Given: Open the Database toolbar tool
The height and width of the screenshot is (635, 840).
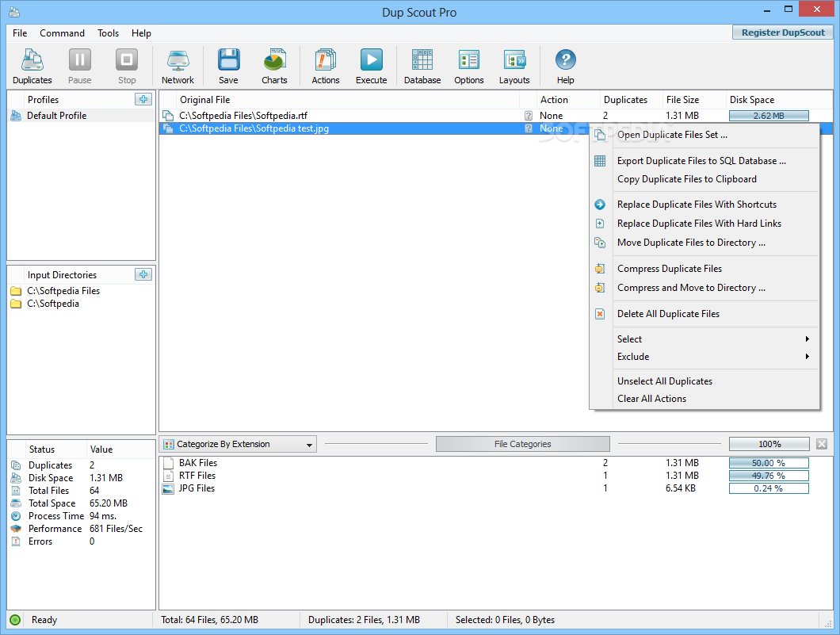Looking at the screenshot, I should click(x=422, y=66).
